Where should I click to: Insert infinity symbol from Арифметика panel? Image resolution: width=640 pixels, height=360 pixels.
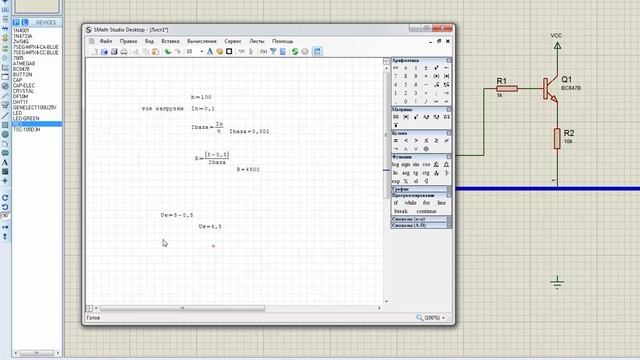[x=396, y=68]
